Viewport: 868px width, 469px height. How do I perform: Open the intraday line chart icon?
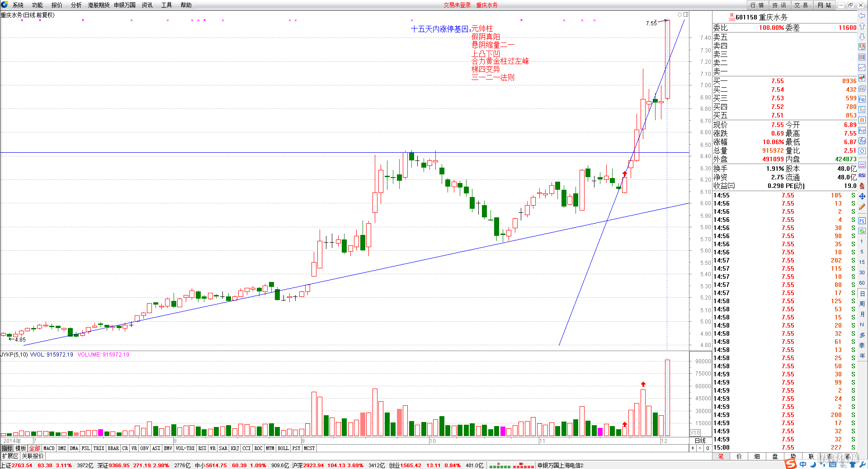862,67
